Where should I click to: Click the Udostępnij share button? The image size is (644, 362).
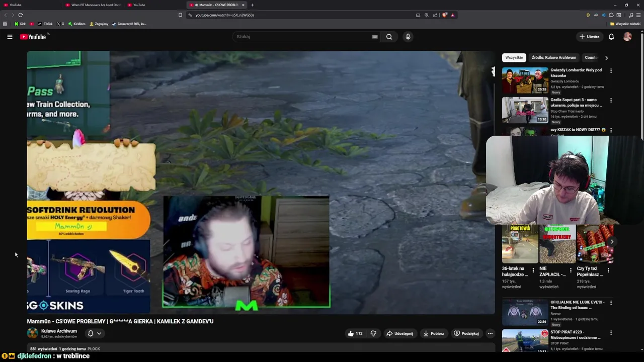[x=399, y=333]
